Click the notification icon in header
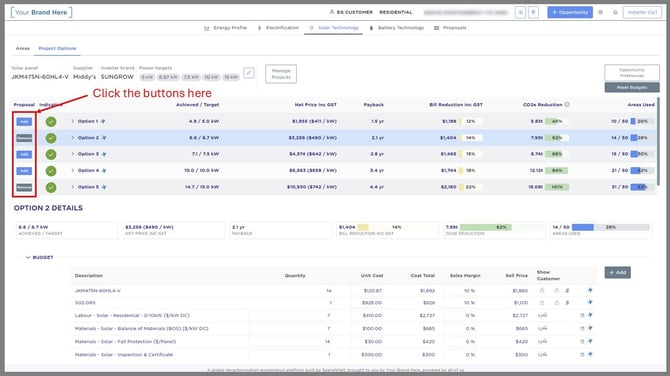The image size is (670, 376). coord(615,12)
